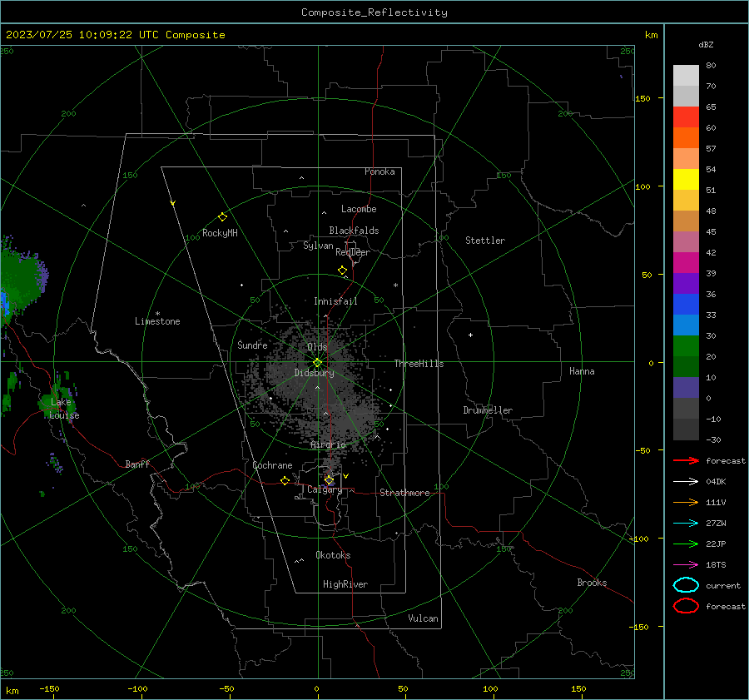Click the yellow diamond marker below RedDeer
This screenshot has width=749, height=700.
343,271
